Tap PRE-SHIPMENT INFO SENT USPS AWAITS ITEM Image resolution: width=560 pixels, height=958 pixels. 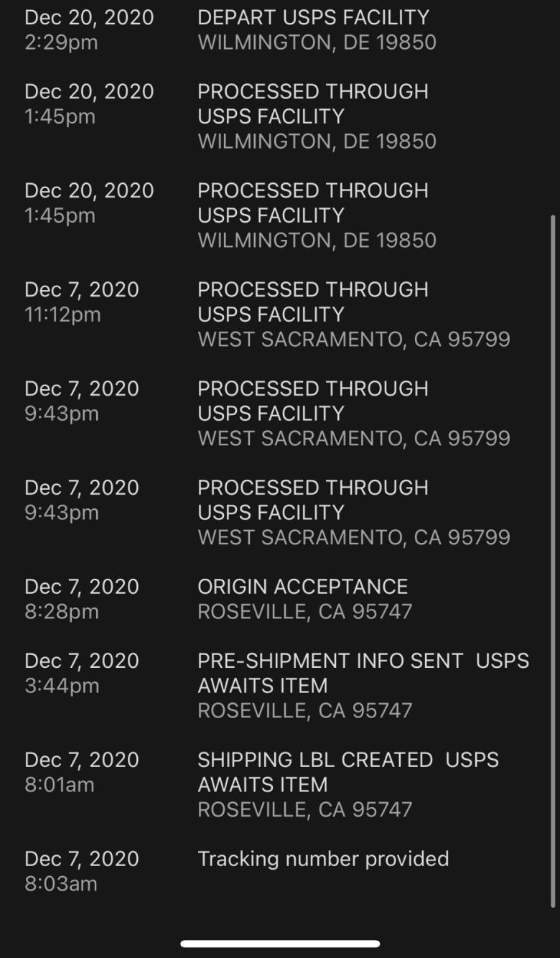pyautogui.click(x=363, y=673)
